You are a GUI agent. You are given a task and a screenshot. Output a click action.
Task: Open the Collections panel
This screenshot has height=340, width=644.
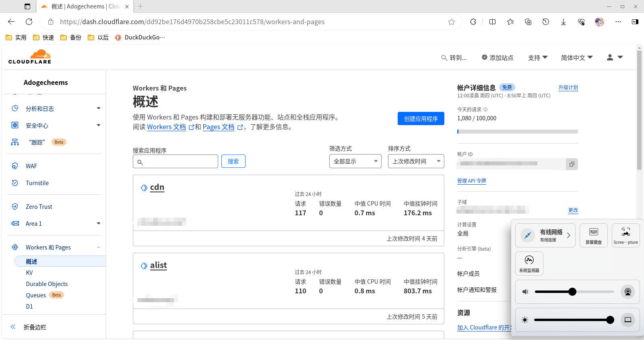point(528,22)
